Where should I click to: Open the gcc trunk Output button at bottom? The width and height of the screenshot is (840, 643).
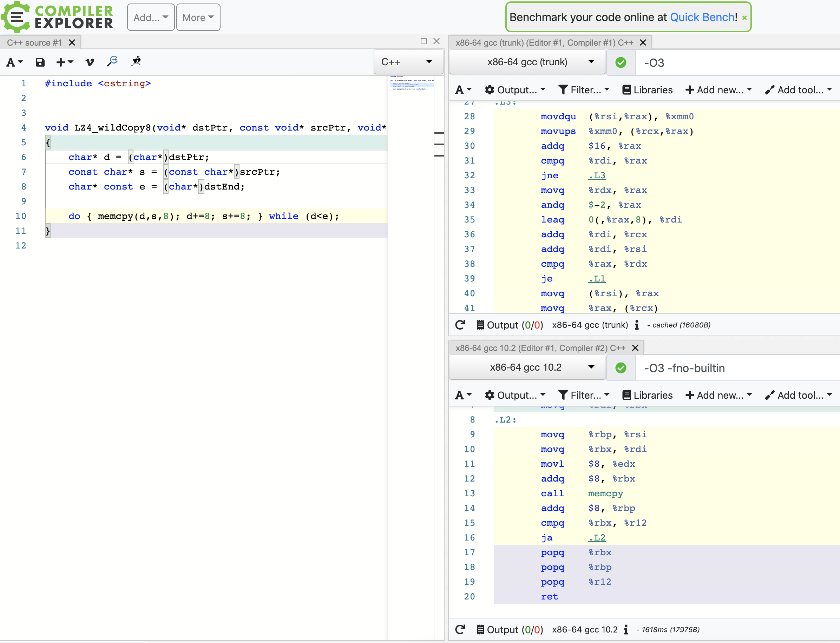(509, 325)
